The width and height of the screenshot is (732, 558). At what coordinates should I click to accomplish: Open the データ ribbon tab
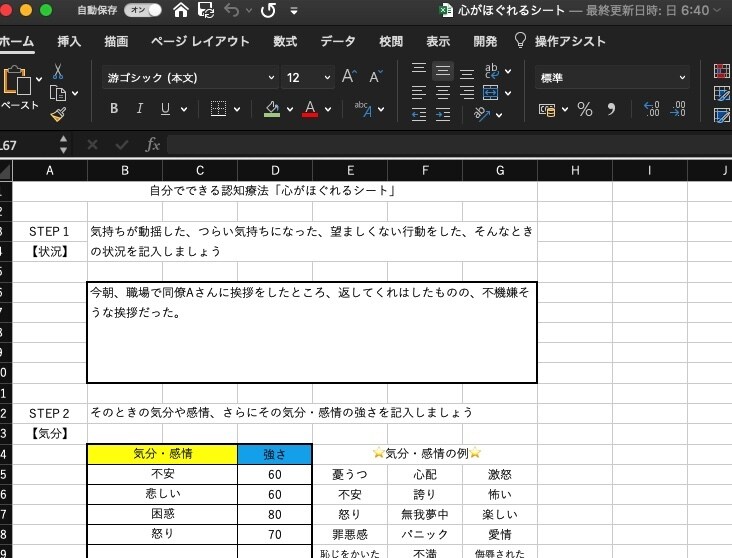338,42
